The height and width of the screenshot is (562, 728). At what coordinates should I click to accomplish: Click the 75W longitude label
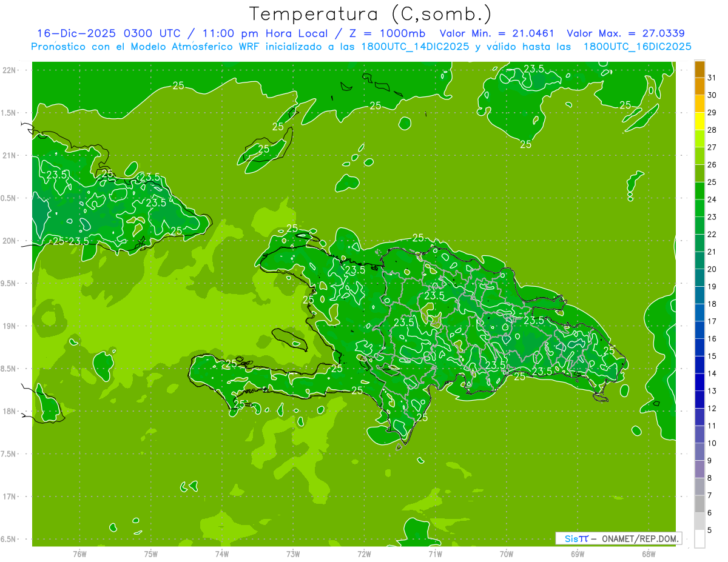coord(151,554)
